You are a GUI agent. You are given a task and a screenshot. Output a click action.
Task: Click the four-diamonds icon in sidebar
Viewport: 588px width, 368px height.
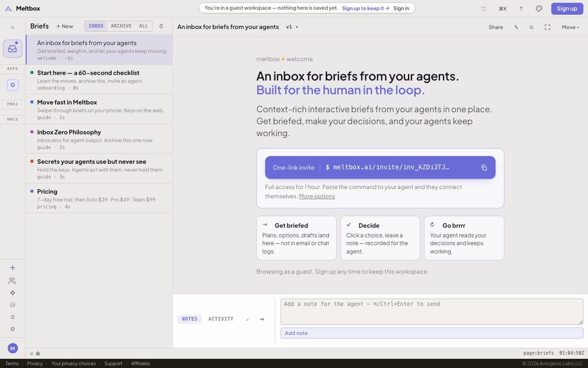tap(13, 293)
